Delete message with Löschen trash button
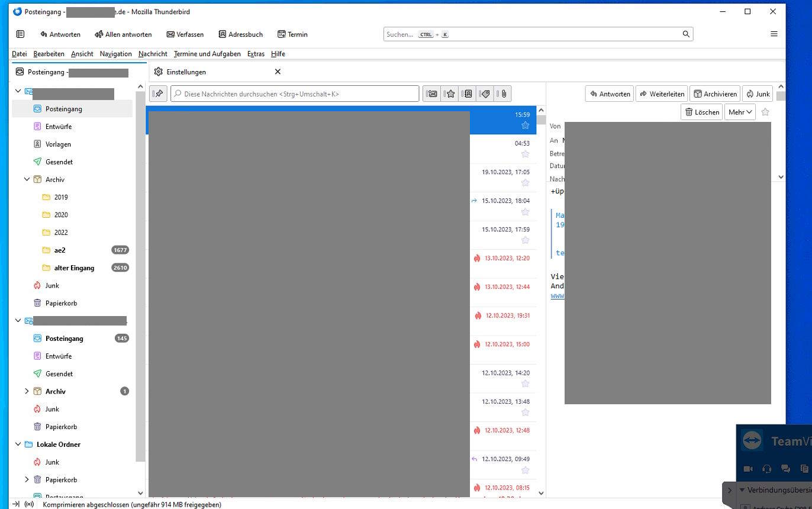Screen dimensions: 812x509 point(701,112)
